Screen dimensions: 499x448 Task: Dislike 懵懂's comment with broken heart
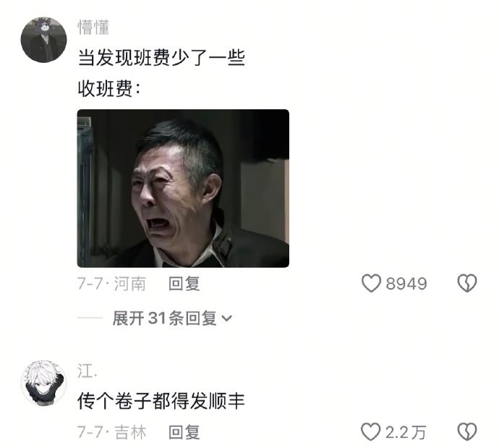(467, 283)
